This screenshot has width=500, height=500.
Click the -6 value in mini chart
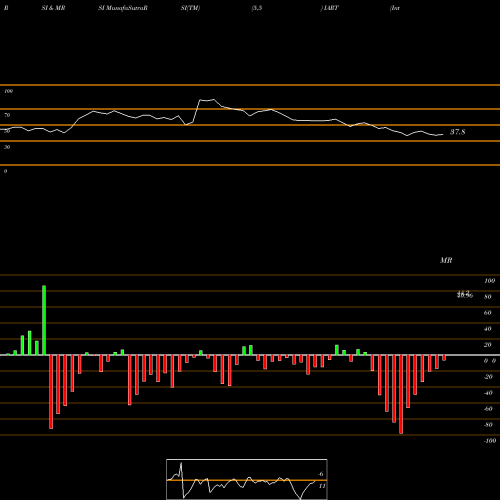click(x=321, y=474)
